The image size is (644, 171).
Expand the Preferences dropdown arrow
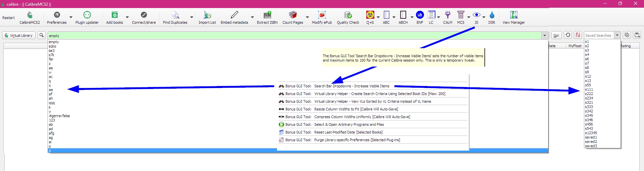[x=71, y=17]
